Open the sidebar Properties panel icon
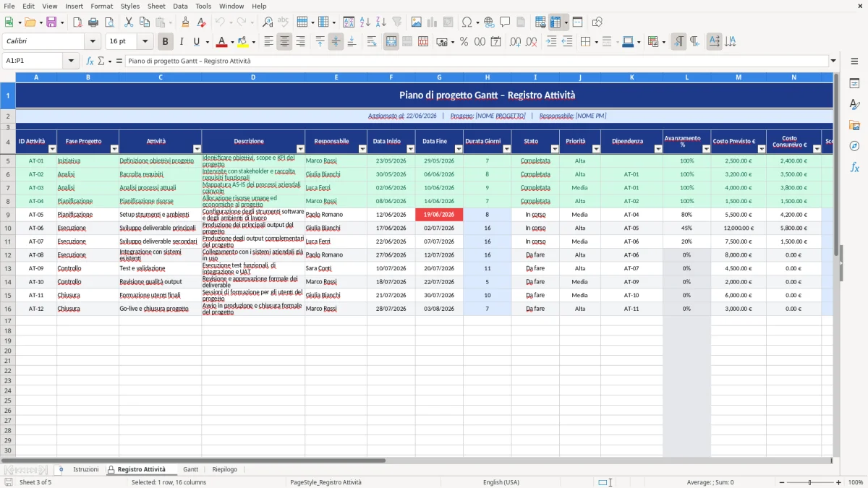This screenshot has width=868, height=488. 854,84
